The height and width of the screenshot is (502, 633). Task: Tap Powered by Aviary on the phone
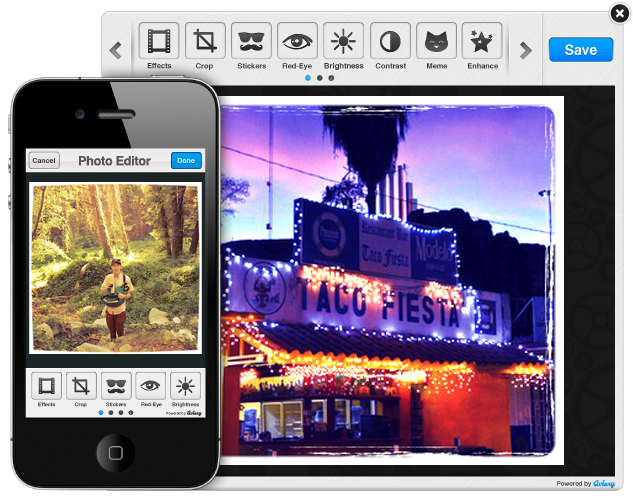[x=184, y=413]
